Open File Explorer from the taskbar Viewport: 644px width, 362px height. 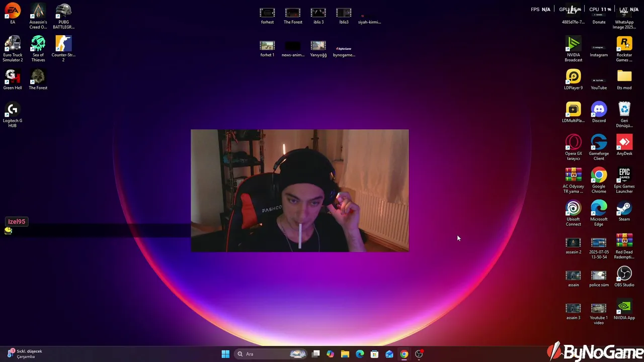[345, 354]
